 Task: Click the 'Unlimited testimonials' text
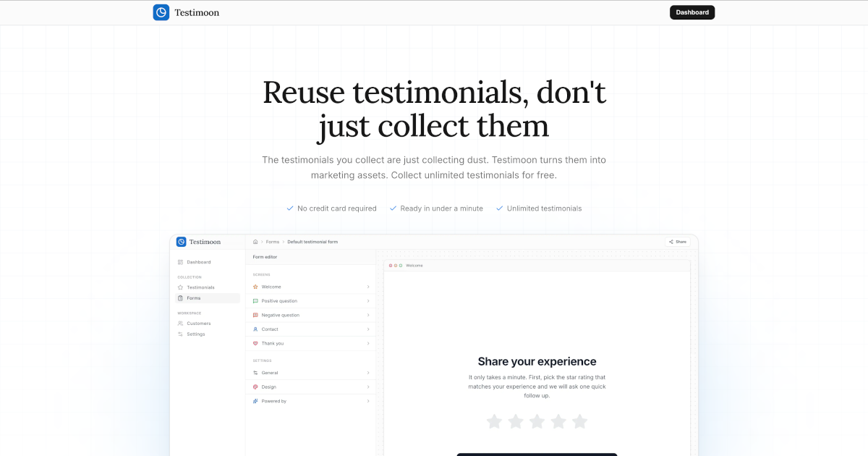click(544, 208)
